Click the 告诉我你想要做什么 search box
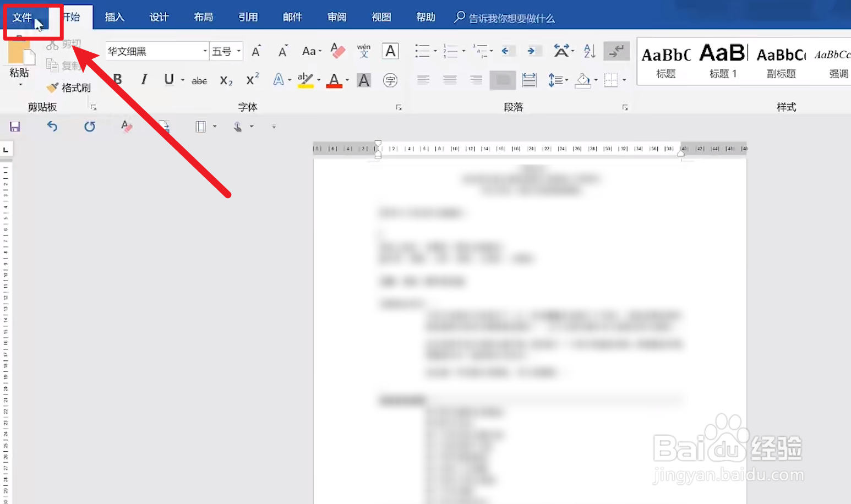Image resolution: width=851 pixels, height=504 pixels. (504, 18)
